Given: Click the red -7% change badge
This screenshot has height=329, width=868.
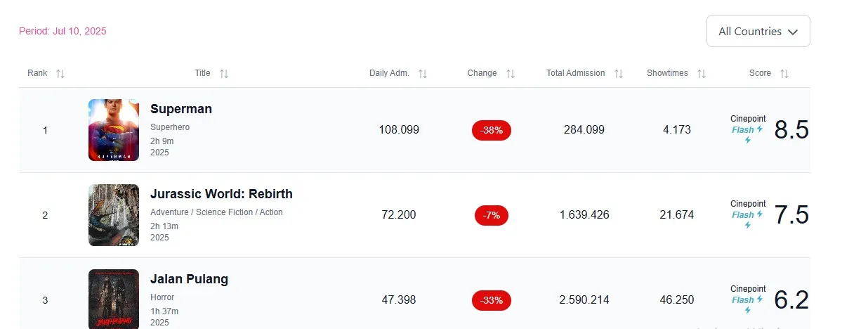Looking at the screenshot, I should [x=492, y=215].
